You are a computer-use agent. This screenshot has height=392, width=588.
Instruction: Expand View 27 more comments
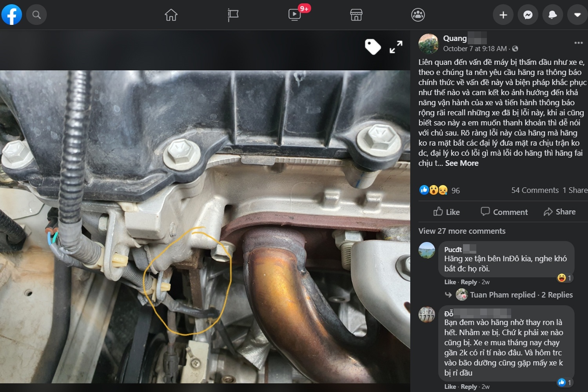(462, 231)
